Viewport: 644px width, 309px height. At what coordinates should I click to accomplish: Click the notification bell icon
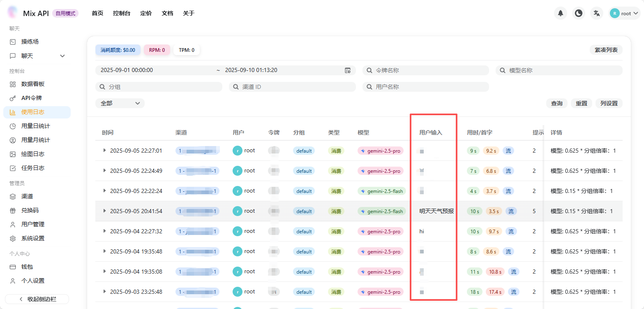click(560, 14)
